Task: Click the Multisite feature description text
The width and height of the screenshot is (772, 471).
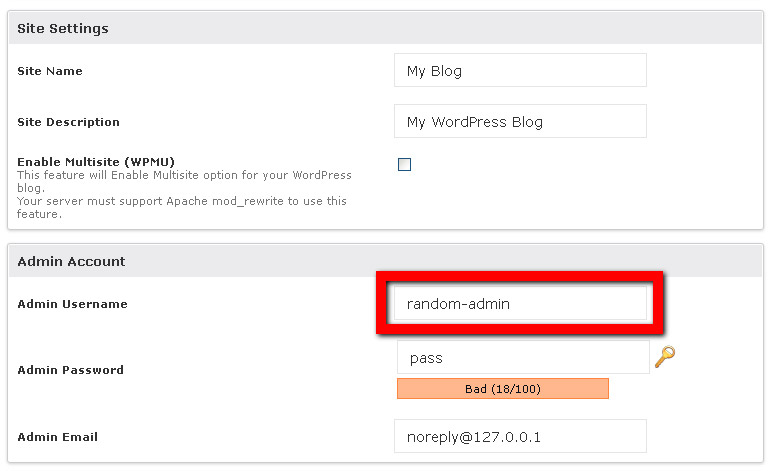Action: [184, 182]
